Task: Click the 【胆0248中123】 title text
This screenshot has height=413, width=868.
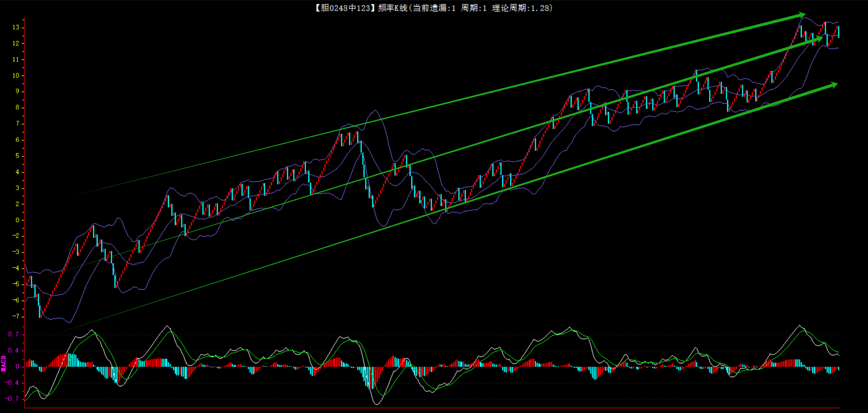Action: [x=345, y=8]
